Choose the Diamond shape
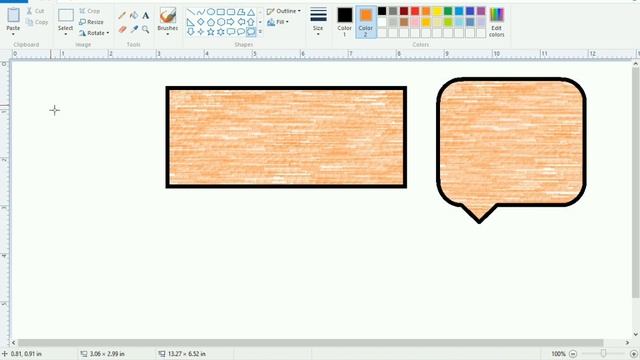This screenshot has height=360, width=640. [x=201, y=22]
